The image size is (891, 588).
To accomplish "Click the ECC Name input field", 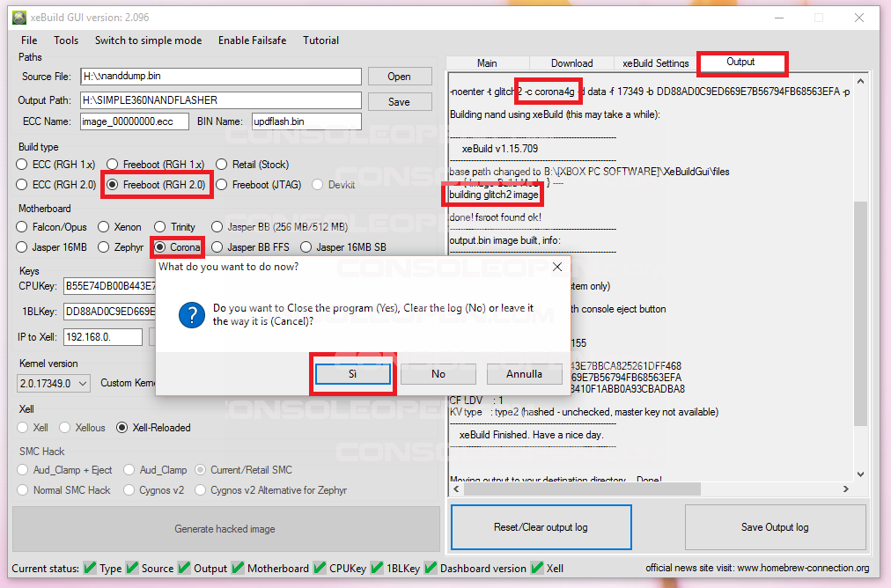I will click(x=134, y=121).
